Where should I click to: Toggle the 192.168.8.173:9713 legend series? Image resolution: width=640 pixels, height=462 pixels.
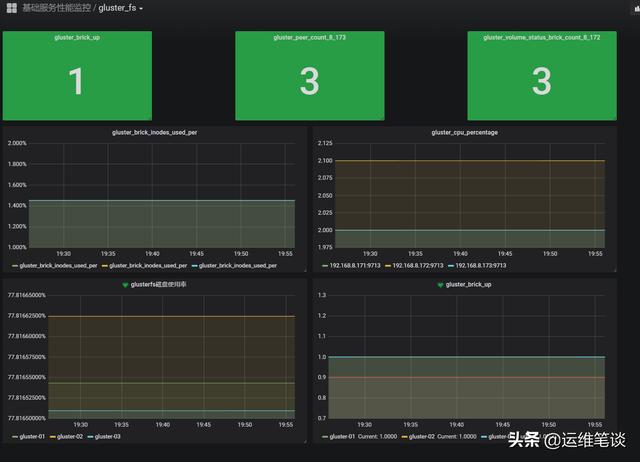pyautogui.click(x=480, y=266)
